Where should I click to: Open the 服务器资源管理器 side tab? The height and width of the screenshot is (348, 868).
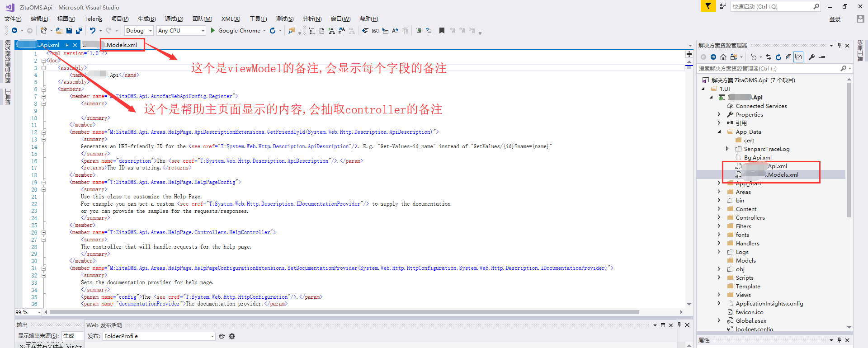tap(8, 61)
